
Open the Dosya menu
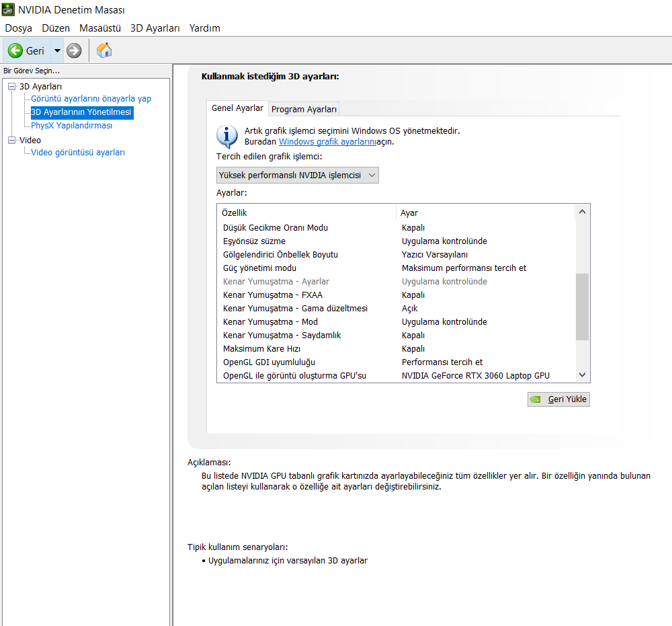pos(18,28)
